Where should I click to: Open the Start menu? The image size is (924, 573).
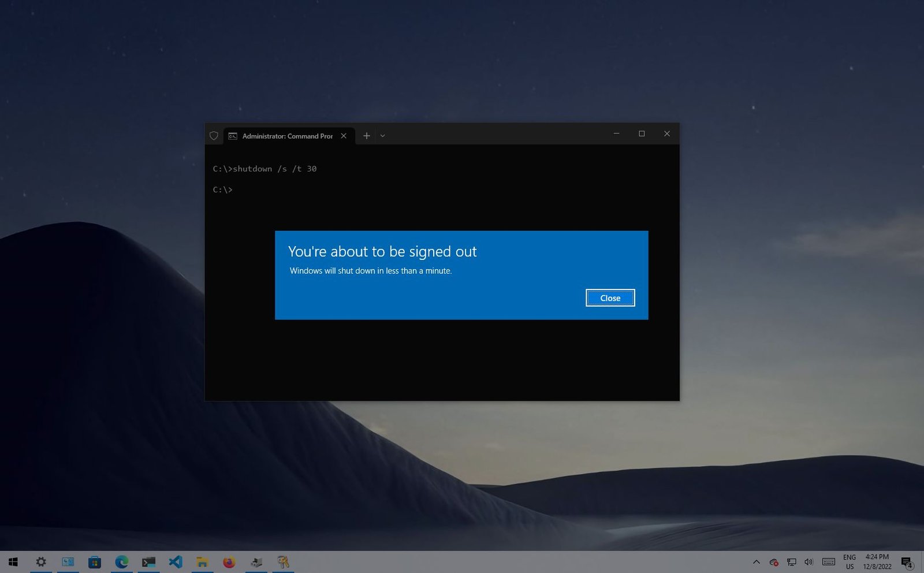click(x=12, y=561)
